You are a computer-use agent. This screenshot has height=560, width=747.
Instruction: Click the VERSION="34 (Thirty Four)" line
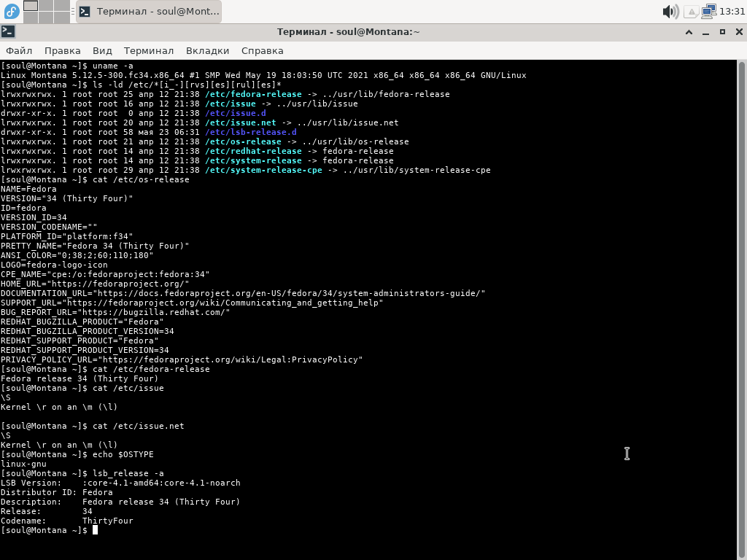pos(66,198)
